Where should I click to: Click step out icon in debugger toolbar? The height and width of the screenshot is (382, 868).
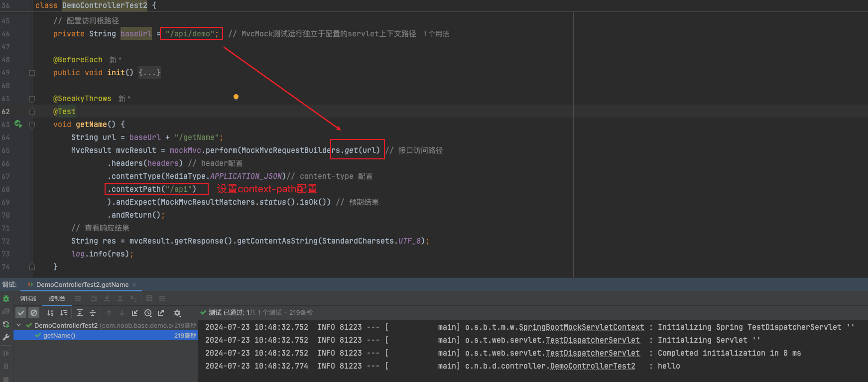[120, 298]
